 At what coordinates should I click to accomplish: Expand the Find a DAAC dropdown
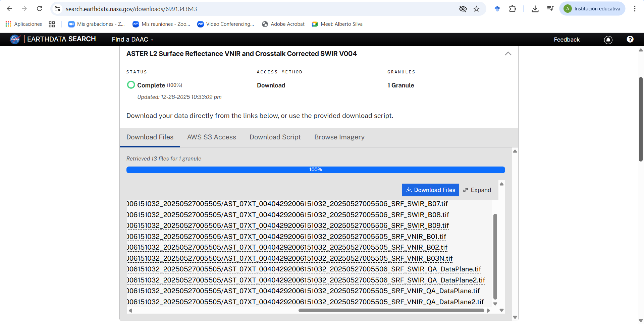pyautogui.click(x=132, y=40)
